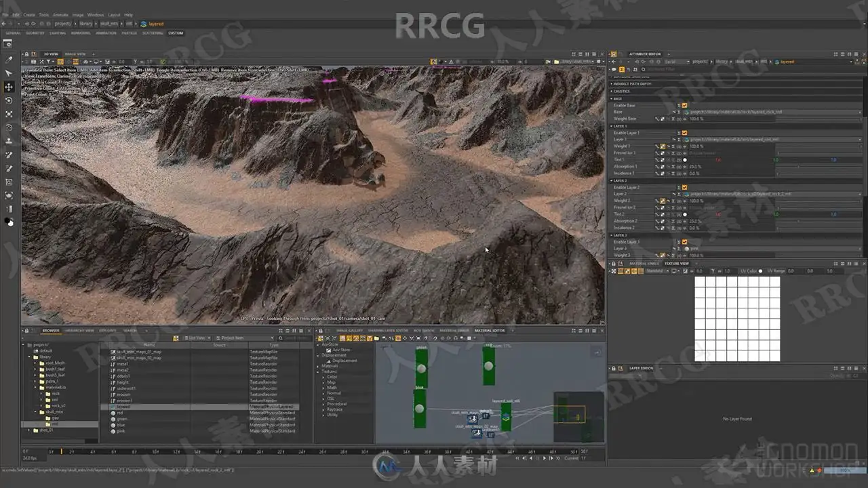
Task: Click the lock icon on Texture View panel
Action: (614, 263)
